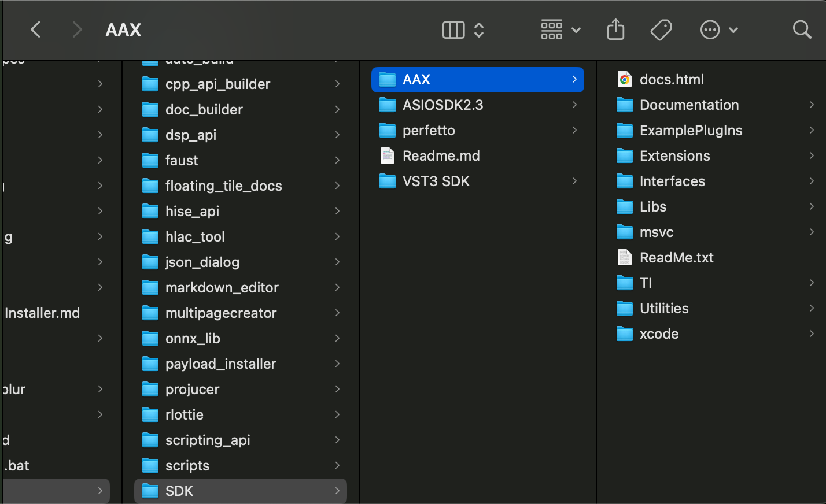Click the Share icon in toolbar
Screen dimensions: 826x504
(x=616, y=29)
